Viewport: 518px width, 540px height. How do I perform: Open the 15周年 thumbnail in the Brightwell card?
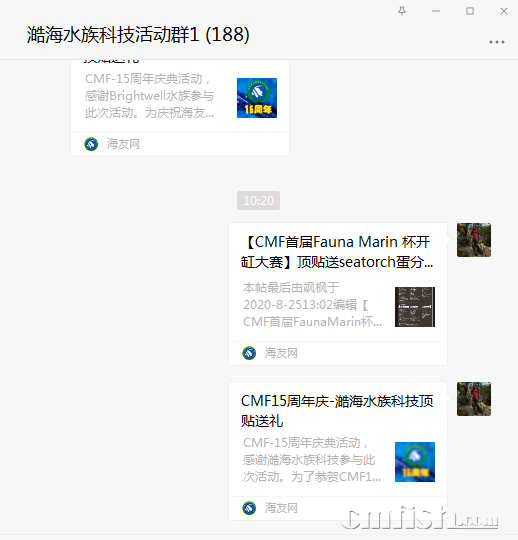pyautogui.click(x=257, y=98)
